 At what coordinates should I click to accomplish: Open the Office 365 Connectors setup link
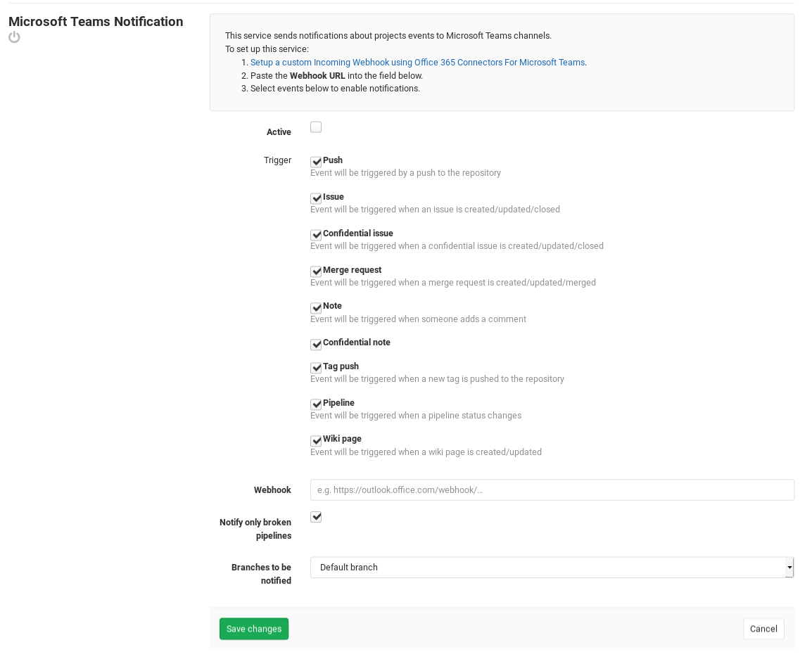tap(418, 62)
